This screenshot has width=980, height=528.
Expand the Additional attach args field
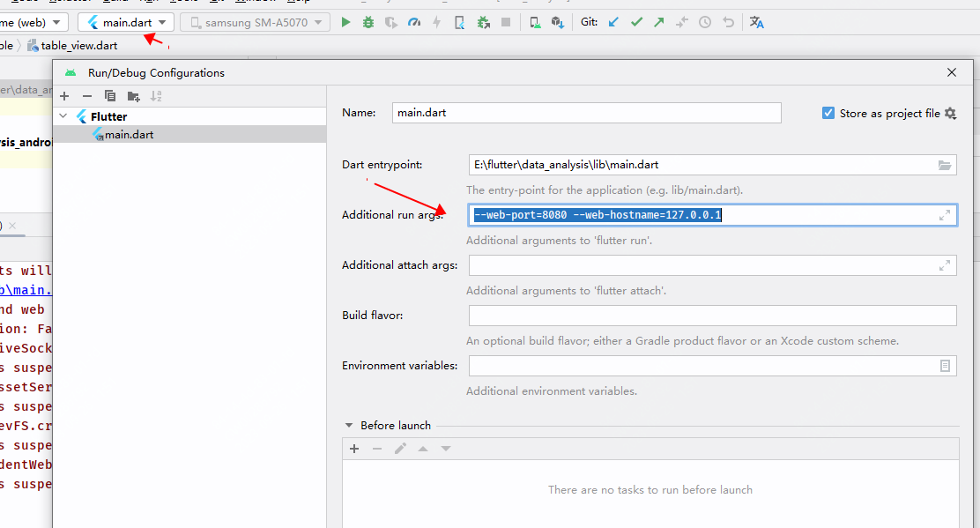(945, 265)
